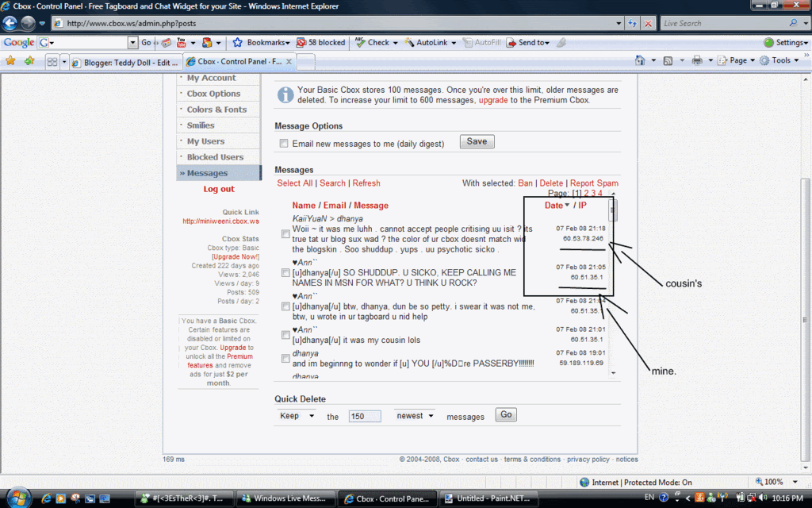Screen dimensions: 812x508
Task: Click the Windows Start orb
Action: [19, 498]
